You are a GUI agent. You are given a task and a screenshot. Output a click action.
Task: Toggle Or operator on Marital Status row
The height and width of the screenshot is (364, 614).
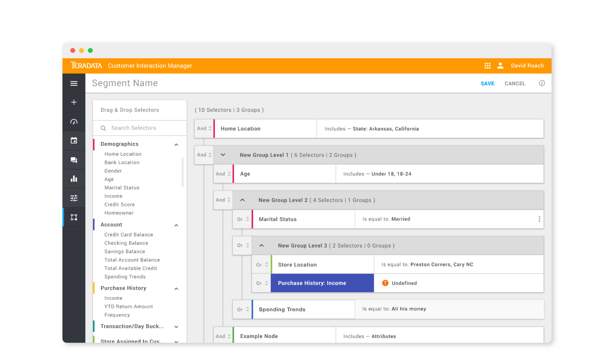(242, 219)
